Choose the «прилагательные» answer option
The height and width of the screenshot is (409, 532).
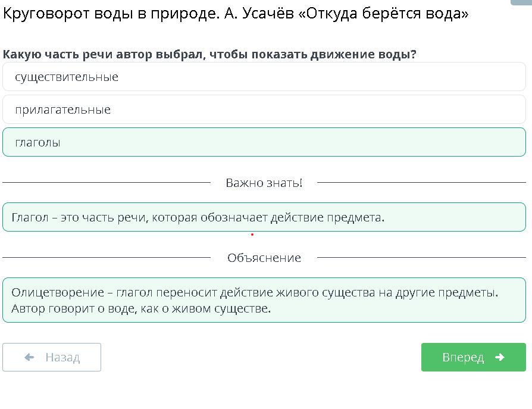(x=63, y=110)
